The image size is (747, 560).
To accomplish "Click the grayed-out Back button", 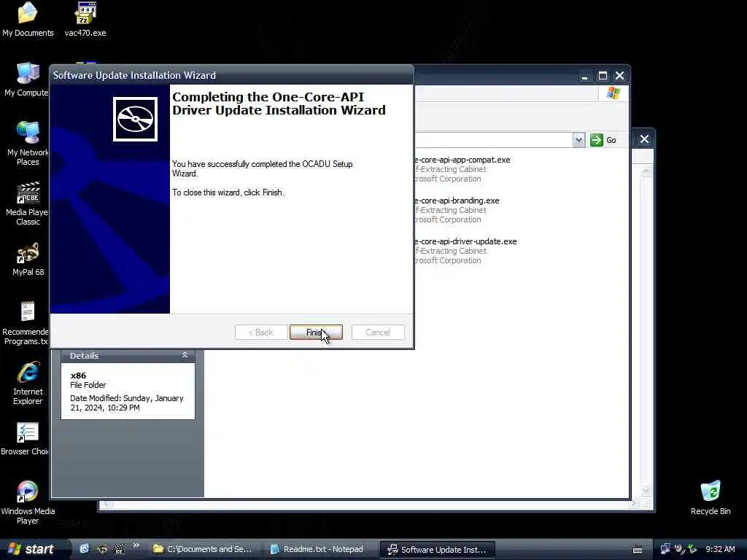I will pos(261,332).
